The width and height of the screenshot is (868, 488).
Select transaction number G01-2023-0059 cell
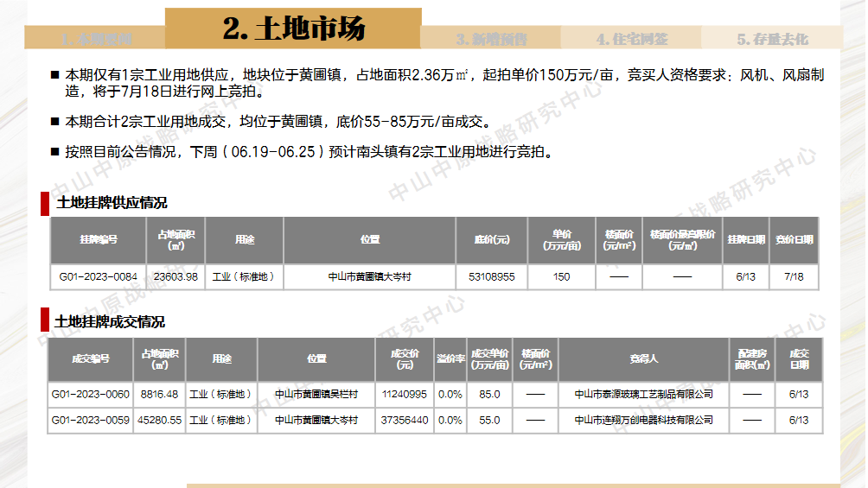pos(91,420)
